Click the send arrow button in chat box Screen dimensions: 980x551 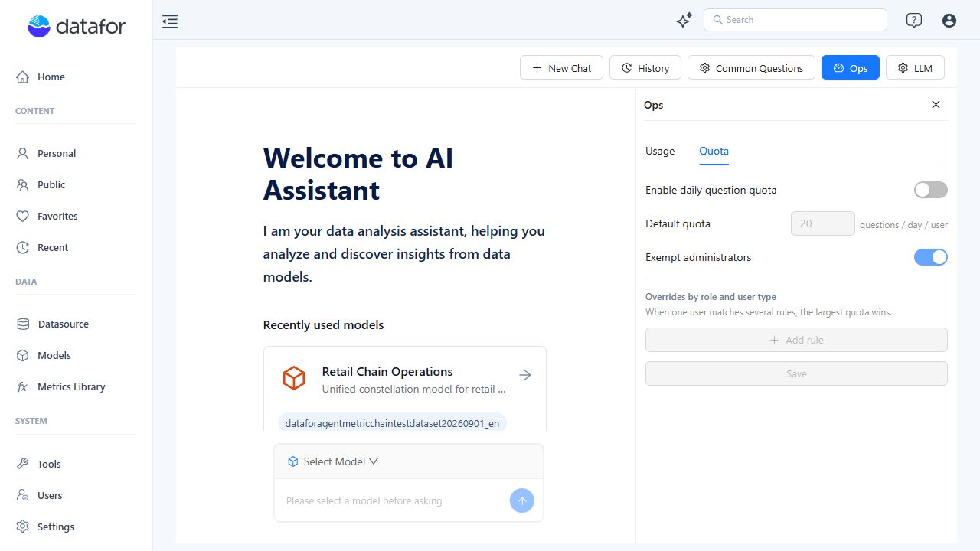[522, 500]
